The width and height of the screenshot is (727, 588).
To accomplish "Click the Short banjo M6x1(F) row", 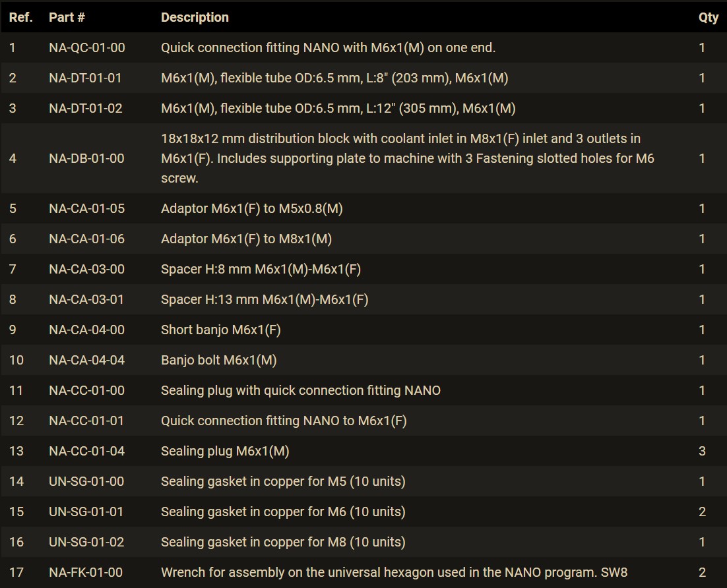I will tap(363, 330).
